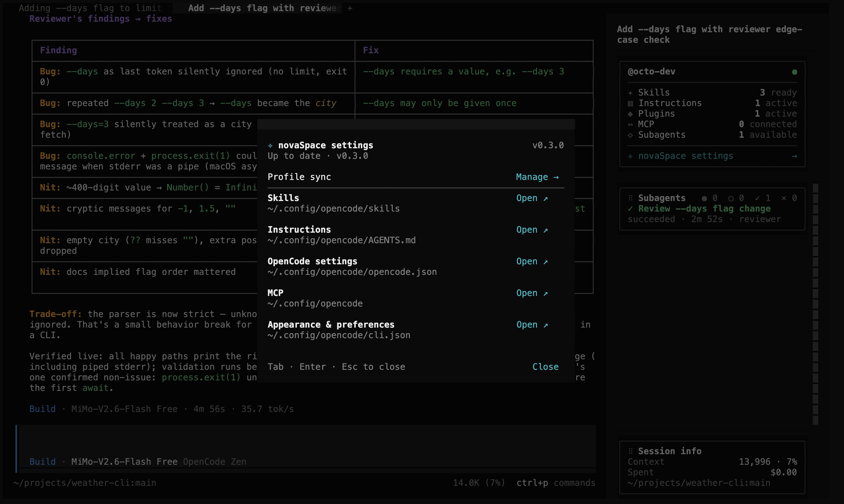Click the Subagents '1 available' status
Viewport: 844px width, 504px height.
point(768,135)
